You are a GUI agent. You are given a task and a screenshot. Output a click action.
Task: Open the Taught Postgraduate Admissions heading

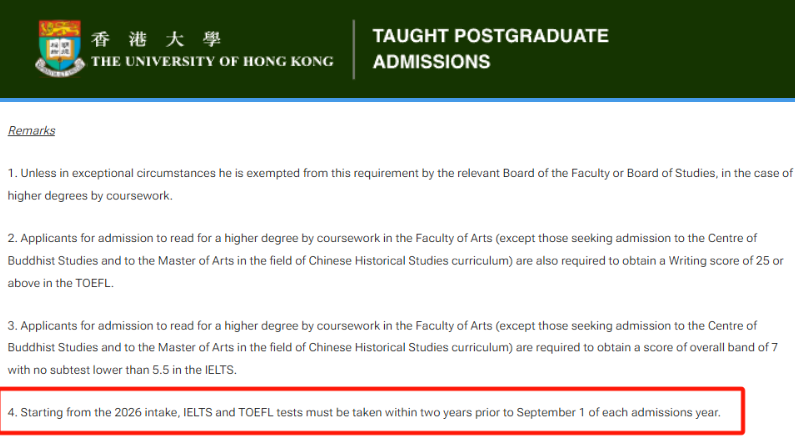[x=490, y=49]
